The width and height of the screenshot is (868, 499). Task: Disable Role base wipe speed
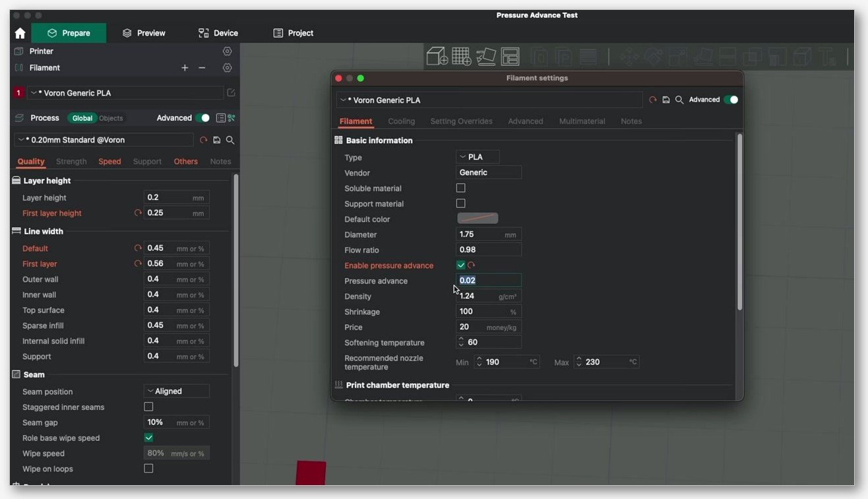148,438
